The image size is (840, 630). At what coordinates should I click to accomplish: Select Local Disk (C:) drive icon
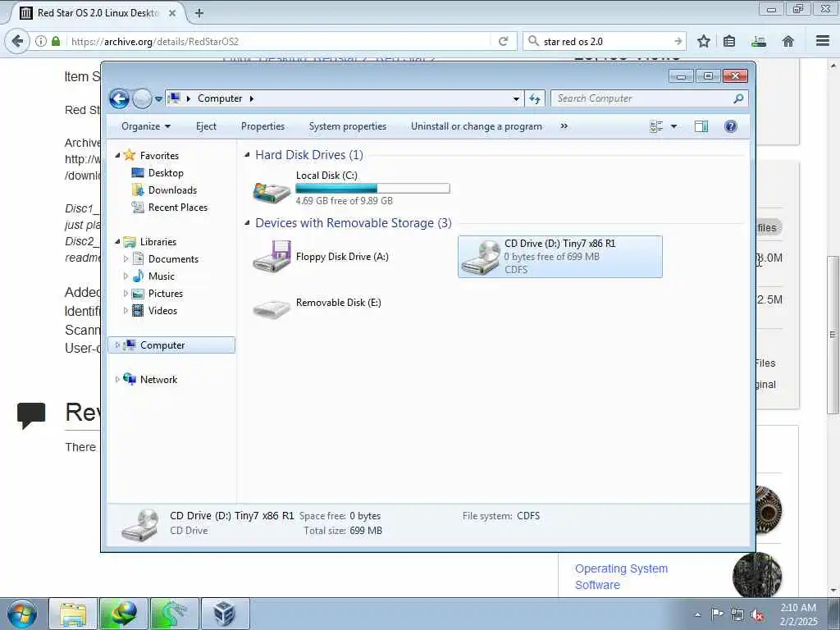[272, 191]
